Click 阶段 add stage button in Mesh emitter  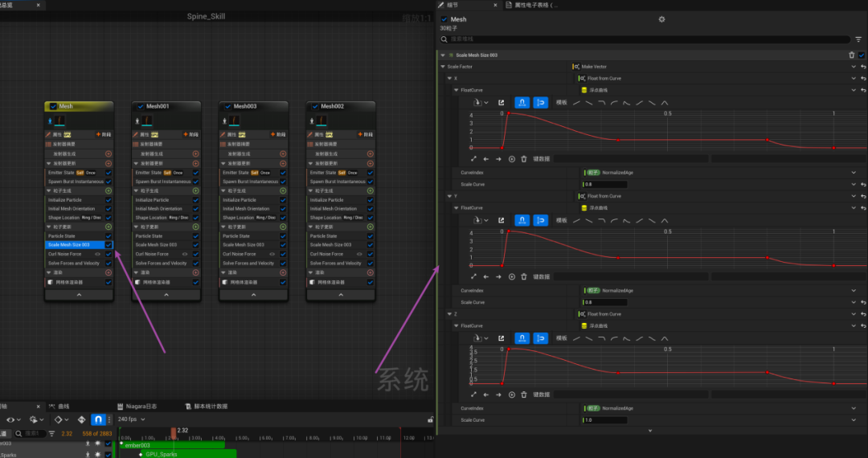click(x=104, y=134)
